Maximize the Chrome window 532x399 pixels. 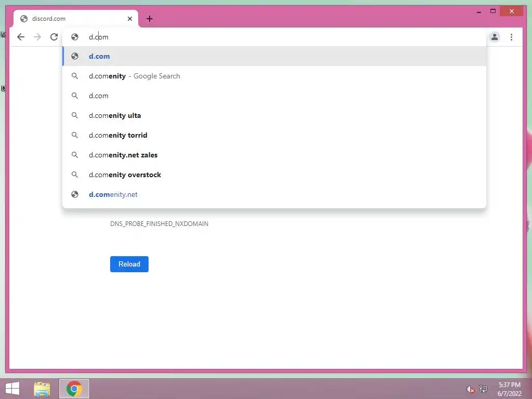pyautogui.click(x=493, y=11)
